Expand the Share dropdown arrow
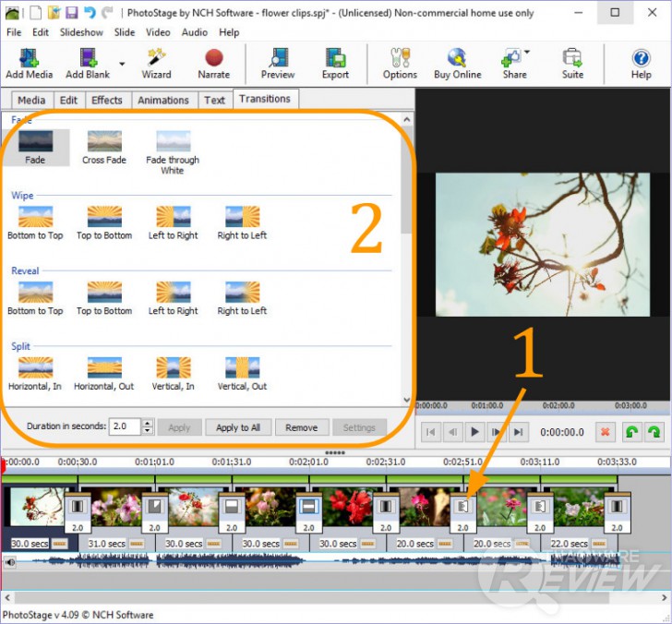The image size is (672, 624). click(x=527, y=52)
